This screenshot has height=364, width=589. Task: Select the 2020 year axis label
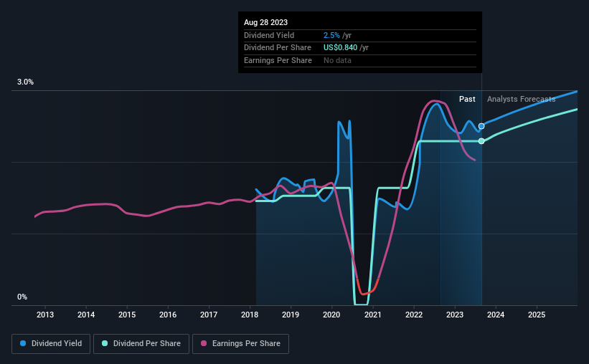[331, 315]
